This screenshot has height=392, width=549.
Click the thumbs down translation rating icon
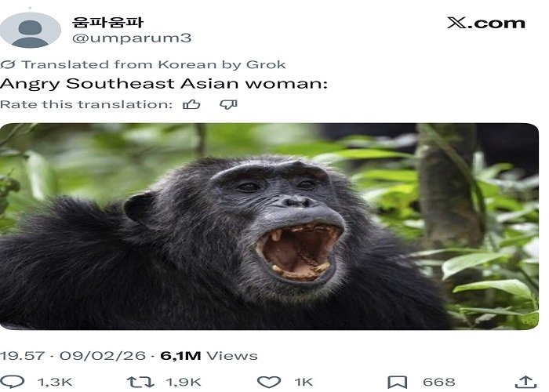tap(229, 104)
